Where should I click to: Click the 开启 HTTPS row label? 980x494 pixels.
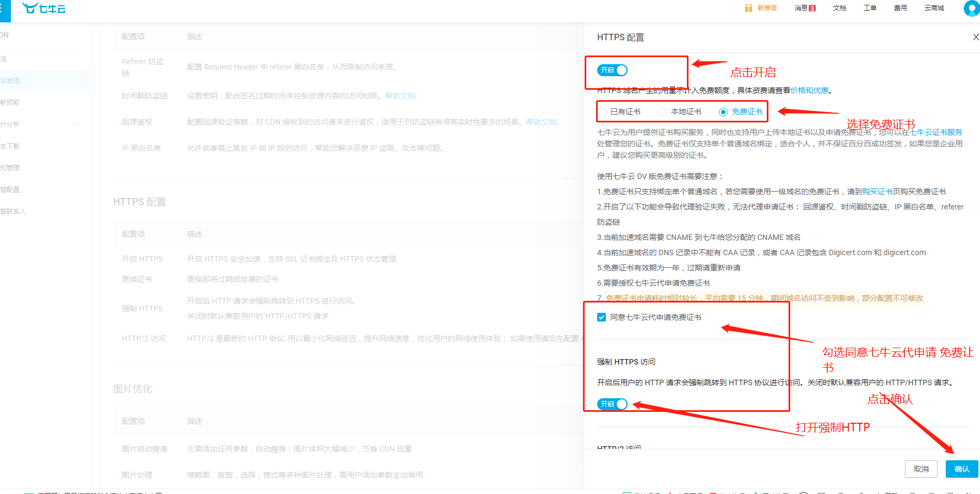(x=142, y=259)
